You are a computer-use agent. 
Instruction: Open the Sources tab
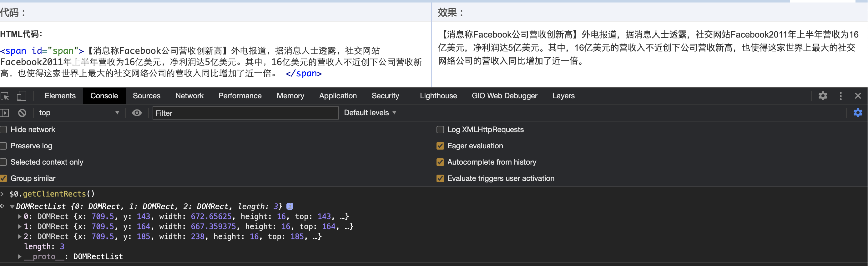(x=147, y=96)
